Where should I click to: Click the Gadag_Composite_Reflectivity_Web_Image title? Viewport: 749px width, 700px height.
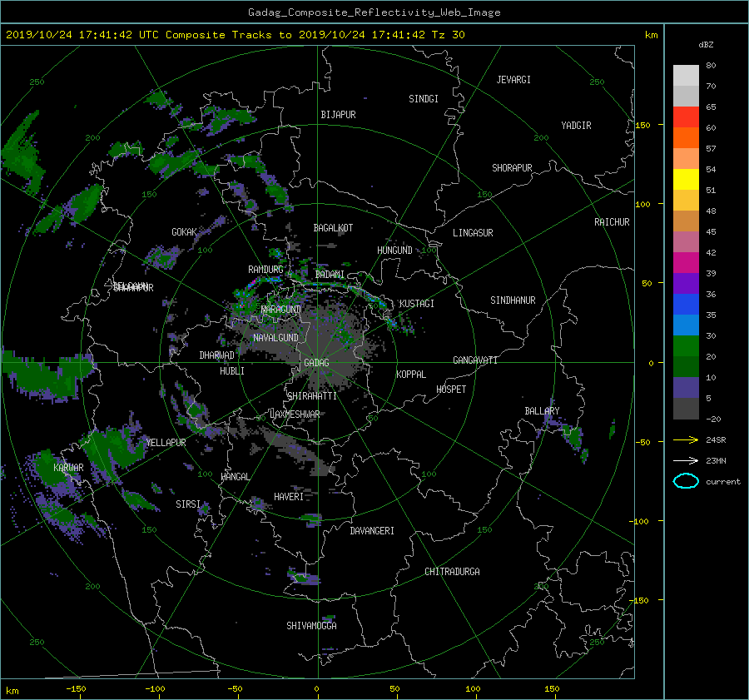[x=374, y=12]
